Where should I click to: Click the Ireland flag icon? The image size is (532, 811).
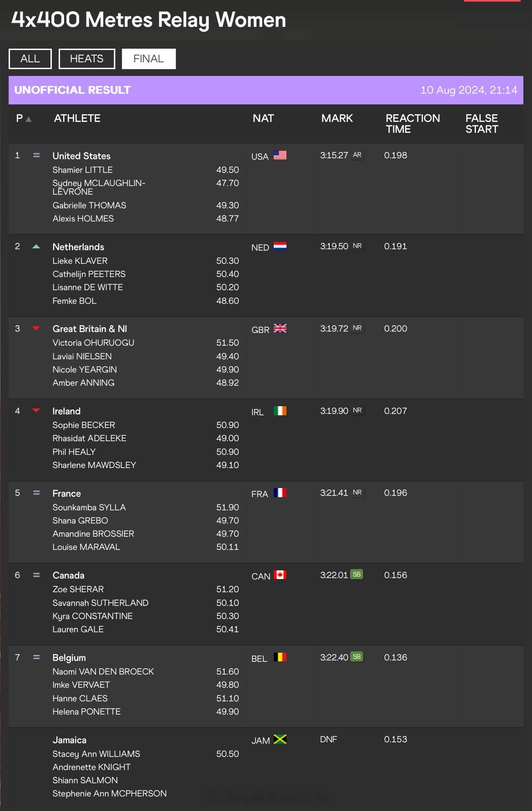point(280,411)
